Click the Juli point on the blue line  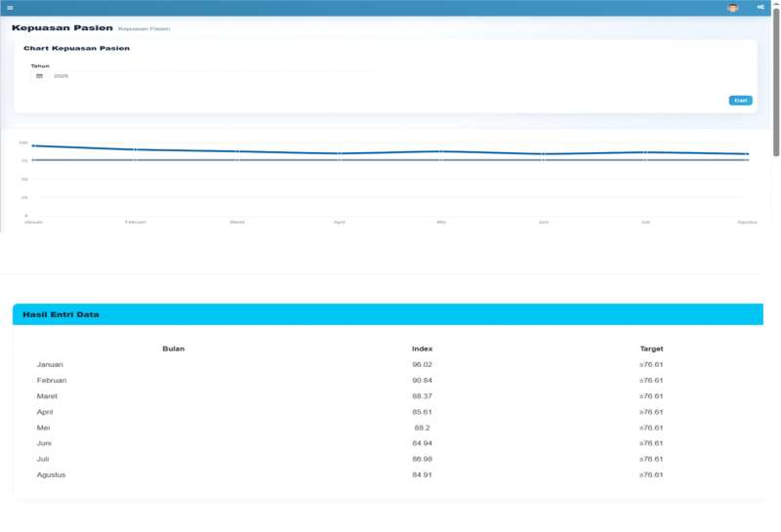(x=645, y=152)
